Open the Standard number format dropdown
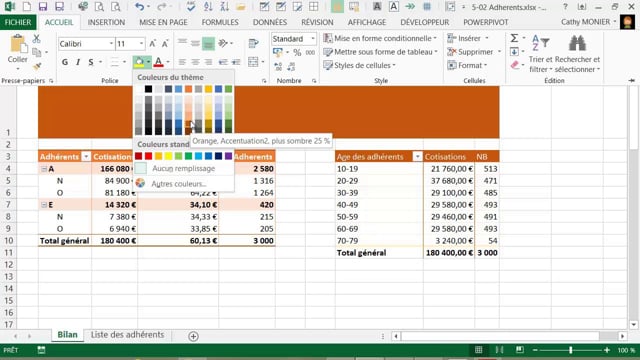640x360 pixels. click(x=313, y=39)
